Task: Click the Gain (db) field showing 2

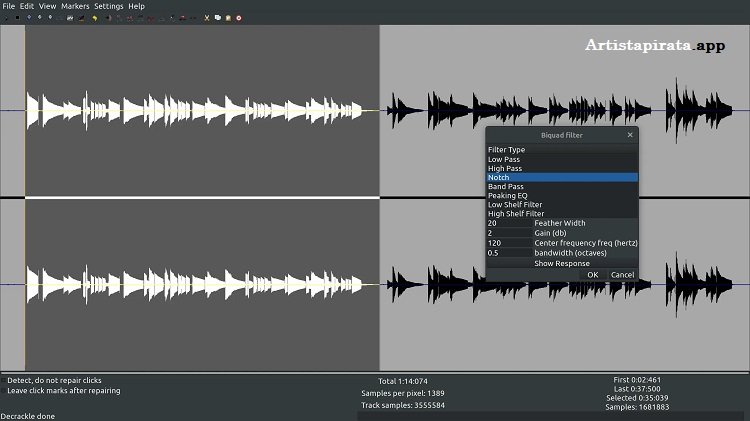Action: pos(509,233)
